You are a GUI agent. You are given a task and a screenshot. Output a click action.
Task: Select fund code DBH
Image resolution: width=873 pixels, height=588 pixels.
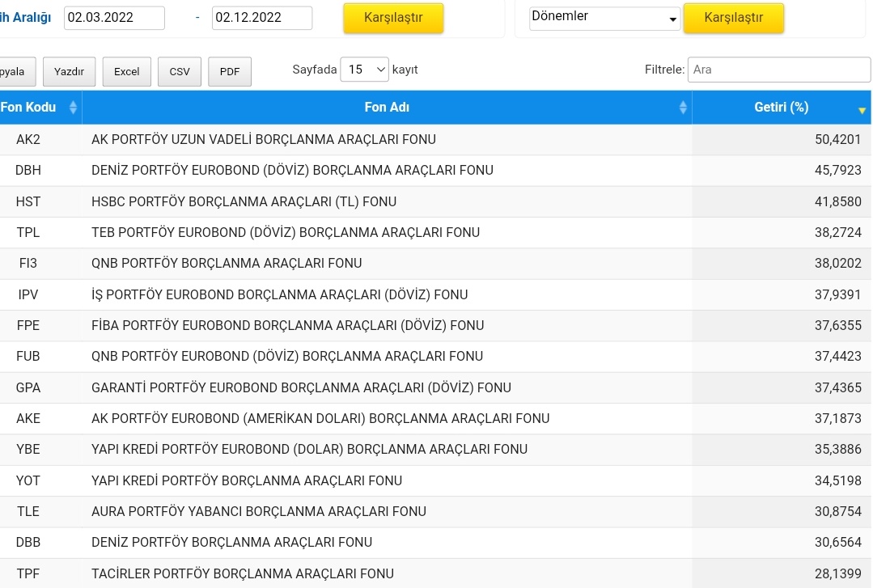click(28, 171)
